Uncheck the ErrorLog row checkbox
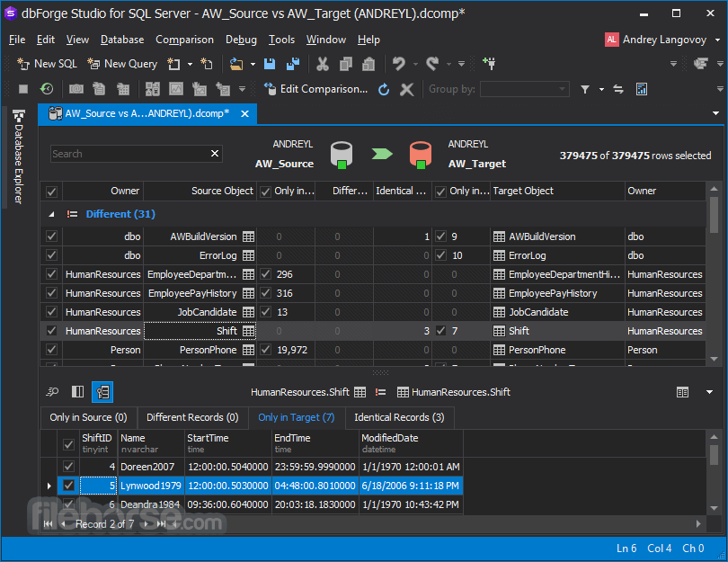The width and height of the screenshot is (728, 562). (51, 255)
